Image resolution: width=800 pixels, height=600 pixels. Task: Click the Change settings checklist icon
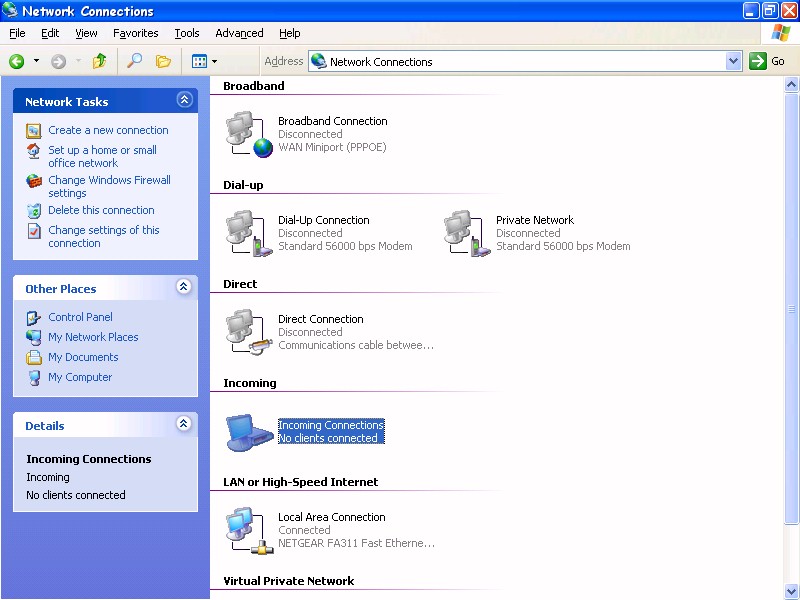click(34, 231)
